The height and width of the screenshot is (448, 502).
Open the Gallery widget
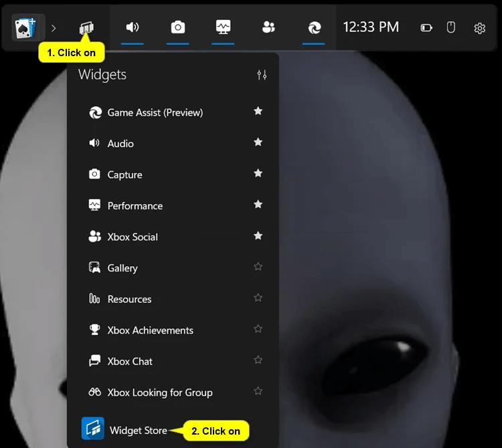click(x=122, y=268)
